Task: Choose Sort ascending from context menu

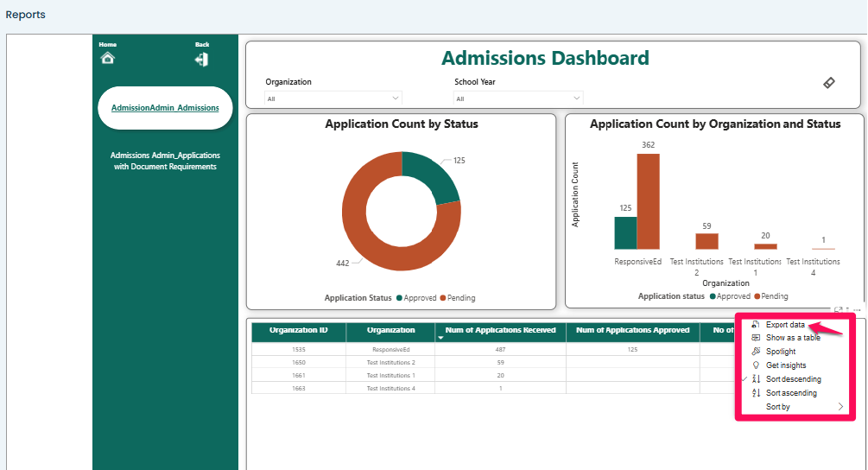Action: tap(791, 393)
